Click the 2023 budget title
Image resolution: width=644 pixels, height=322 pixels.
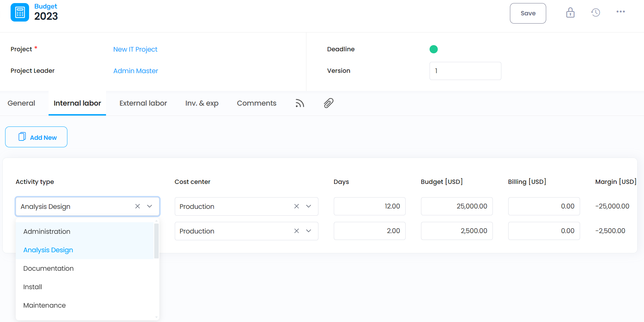[46, 16]
